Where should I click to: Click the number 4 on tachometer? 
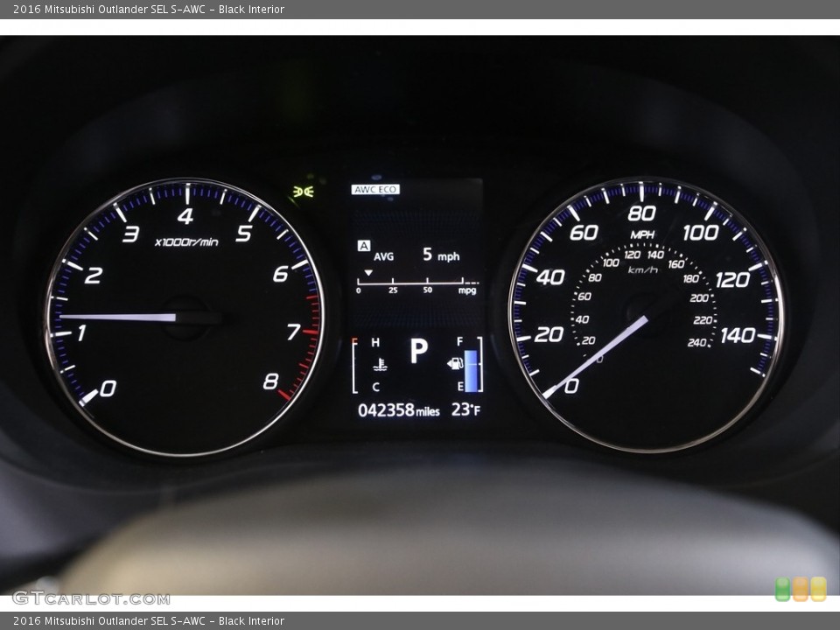coord(185,216)
